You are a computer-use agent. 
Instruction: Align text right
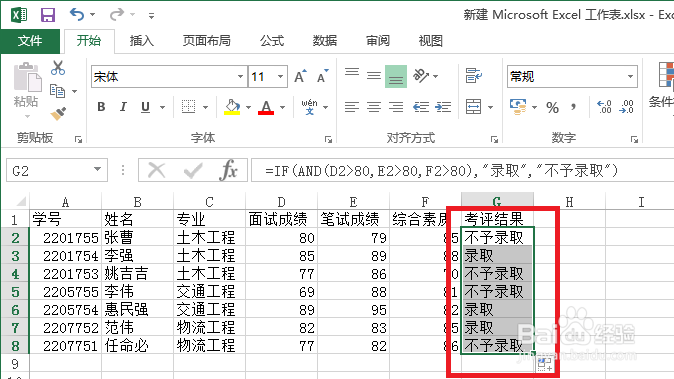(x=396, y=107)
